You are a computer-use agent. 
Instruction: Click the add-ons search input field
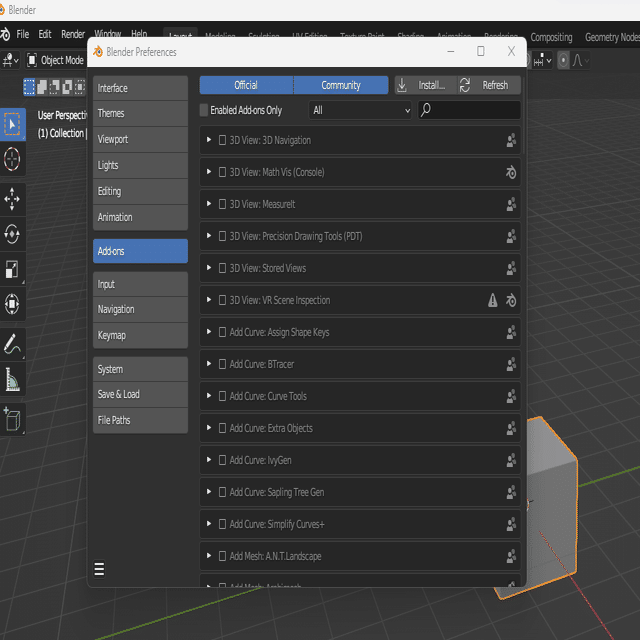pos(469,110)
